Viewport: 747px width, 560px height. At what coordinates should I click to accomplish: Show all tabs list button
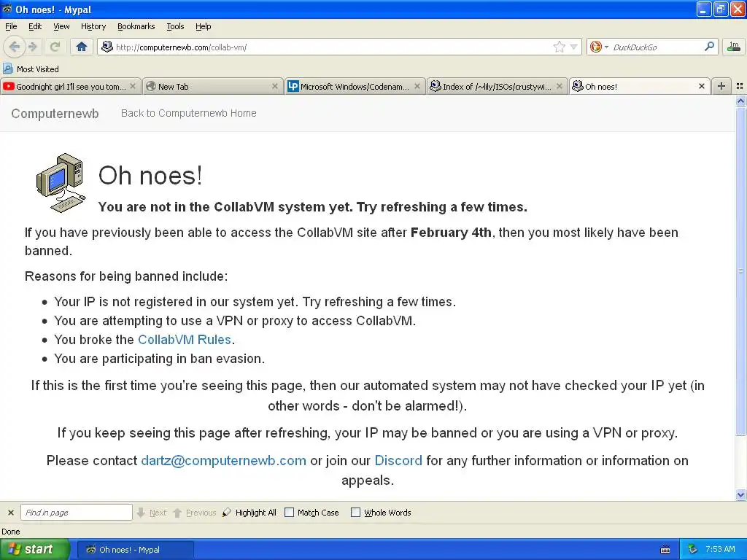tap(740, 86)
